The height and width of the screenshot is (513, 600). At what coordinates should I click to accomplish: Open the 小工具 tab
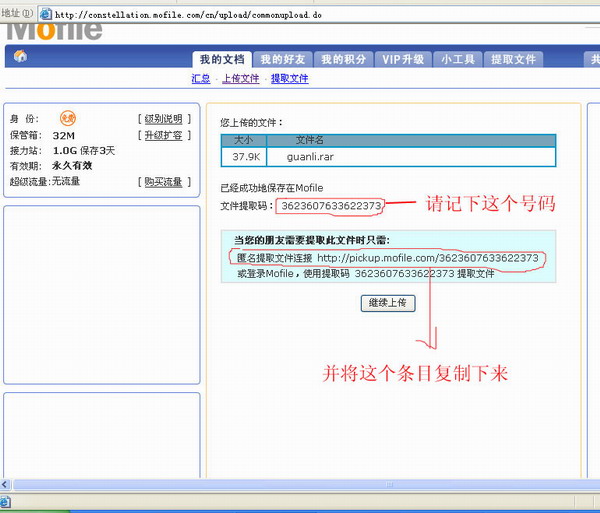point(458,59)
